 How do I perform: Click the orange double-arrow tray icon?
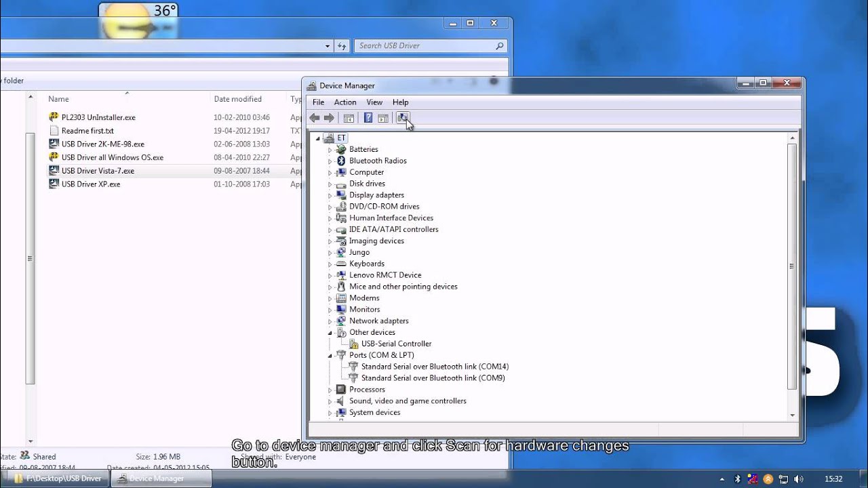[768, 479]
